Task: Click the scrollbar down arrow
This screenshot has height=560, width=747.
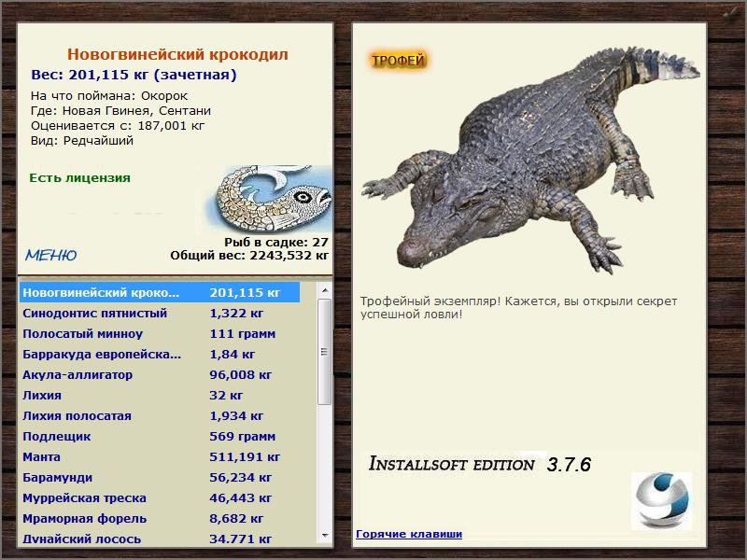Action: coord(324,535)
